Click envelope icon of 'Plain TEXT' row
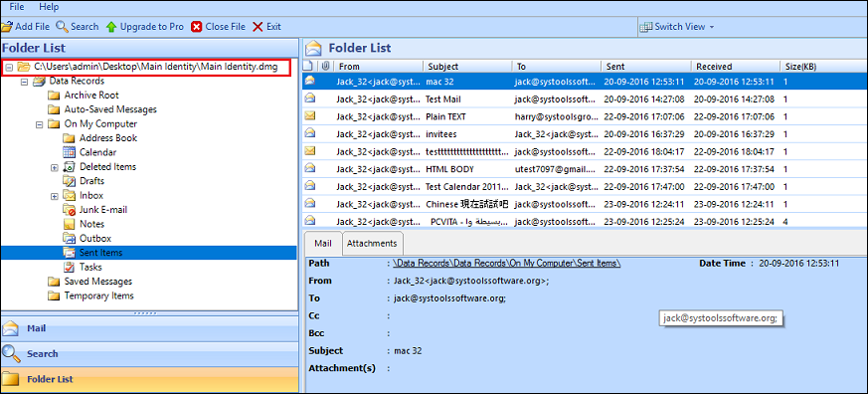Image resolution: width=868 pixels, height=394 pixels. tap(310, 115)
